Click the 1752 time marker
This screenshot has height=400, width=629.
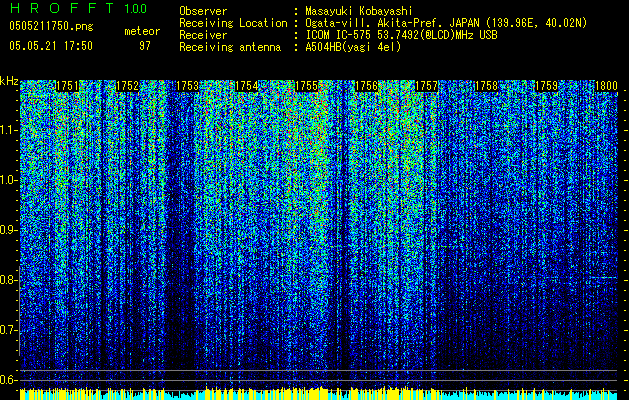127,86
